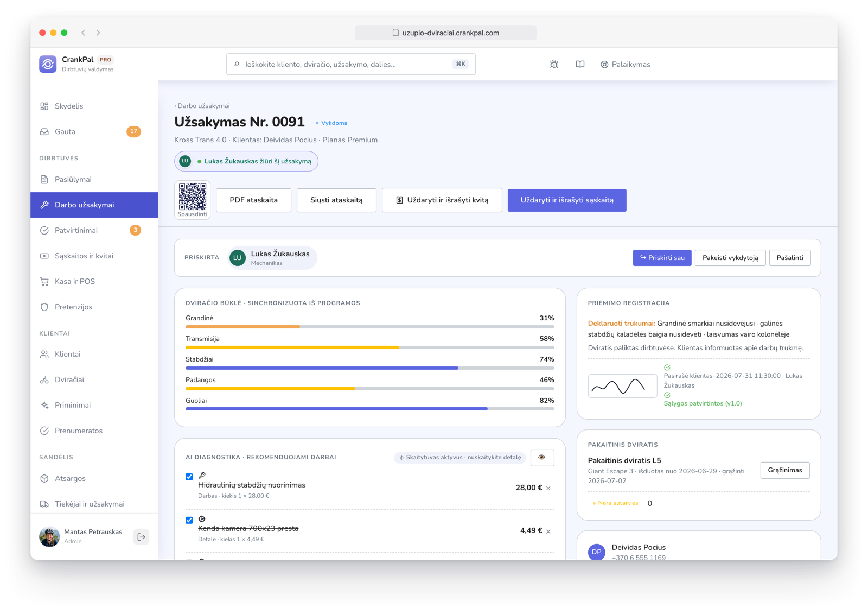Viewport: 868px width, 614px height.
Task: Click Pakeisti vykdytoją button
Action: click(730, 258)
